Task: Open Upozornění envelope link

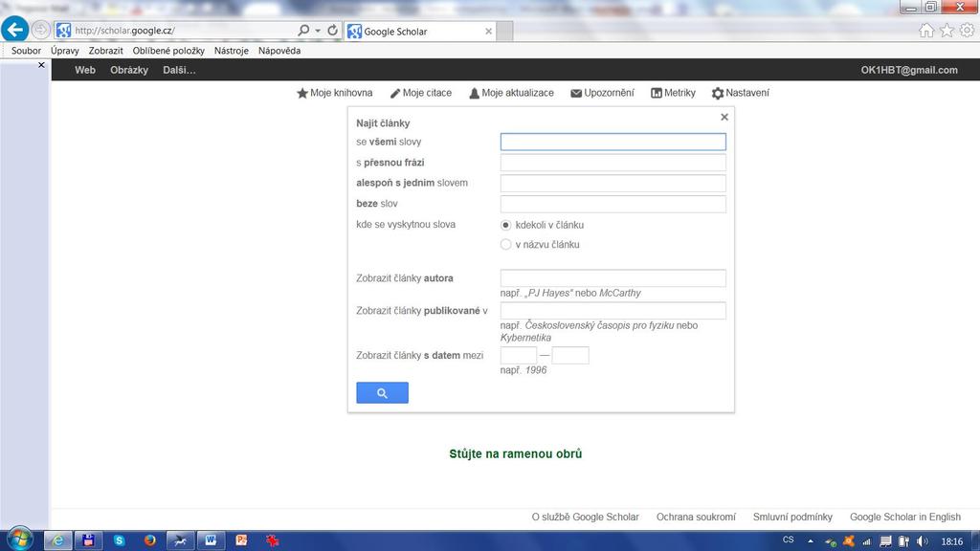Action: 603,93
